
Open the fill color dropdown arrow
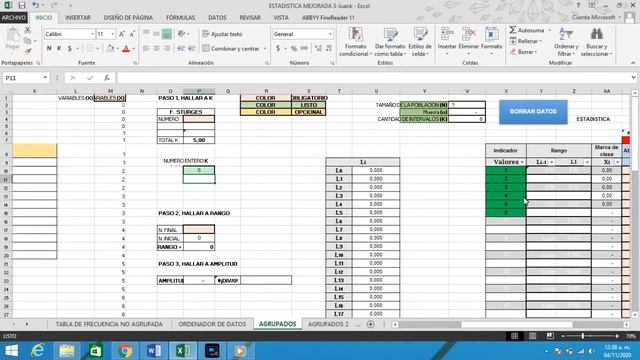[117, 49]
